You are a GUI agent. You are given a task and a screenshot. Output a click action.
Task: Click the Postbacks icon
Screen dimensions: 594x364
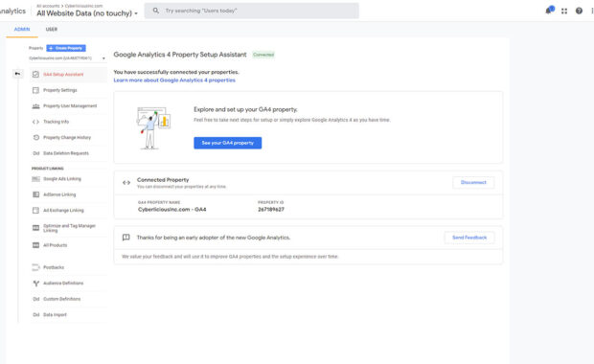[x=35, y=267]
